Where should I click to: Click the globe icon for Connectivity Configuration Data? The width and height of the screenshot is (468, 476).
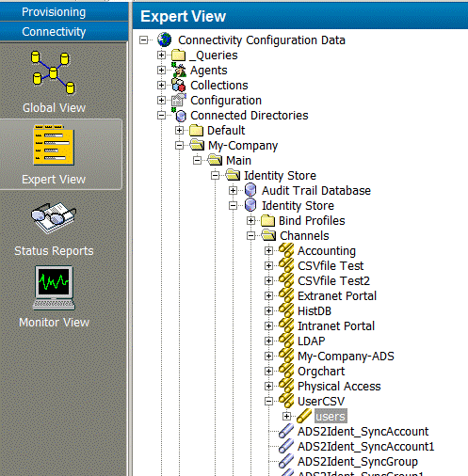tap(165, 40)
